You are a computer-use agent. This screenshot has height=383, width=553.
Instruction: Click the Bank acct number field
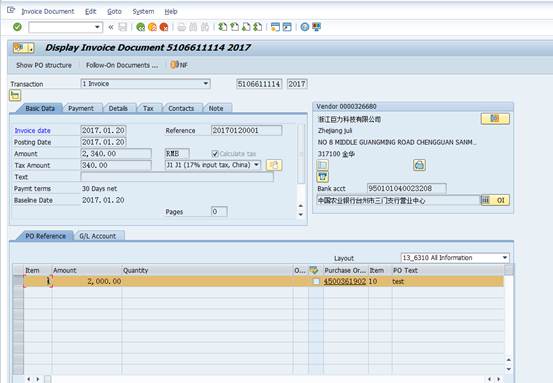(406, 188)
